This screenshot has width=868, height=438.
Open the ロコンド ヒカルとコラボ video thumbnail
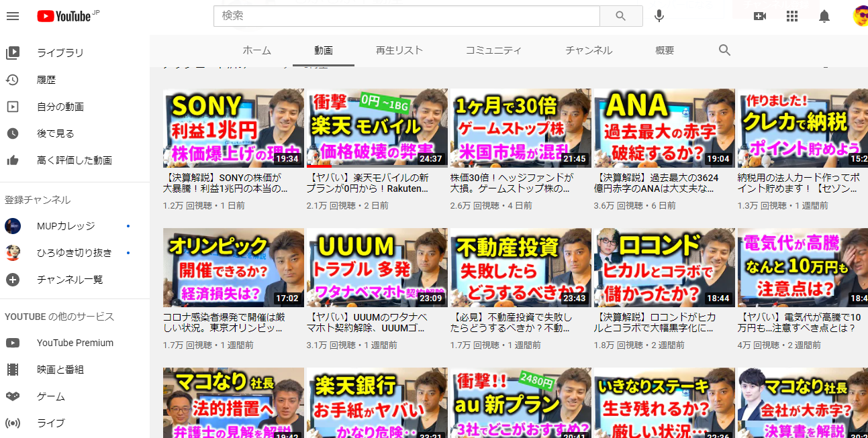tap(665, 268)
